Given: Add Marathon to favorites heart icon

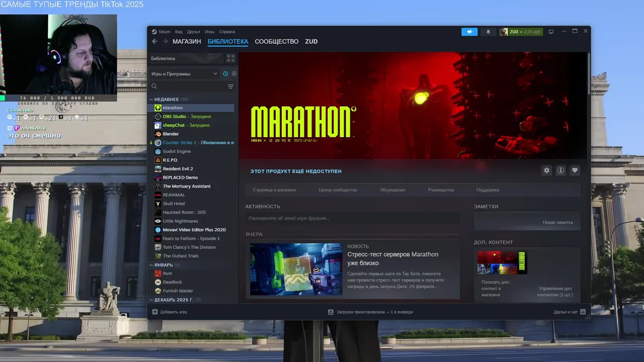Looking at the screenshot, I should (x=575, y=170).
